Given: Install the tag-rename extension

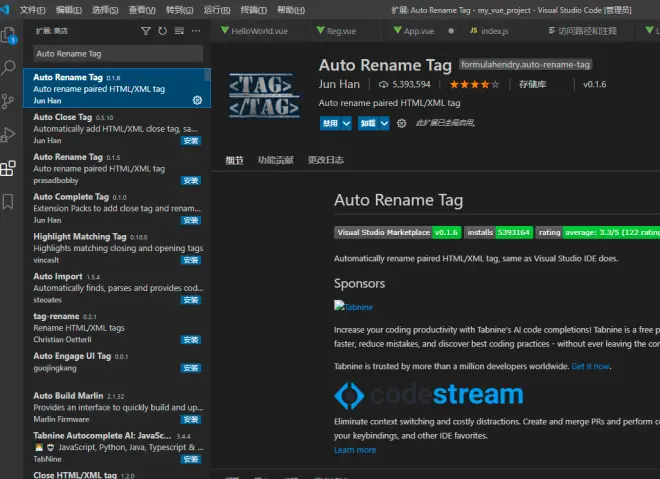Looking at the screenshot, I should click(x=191, y=340).
